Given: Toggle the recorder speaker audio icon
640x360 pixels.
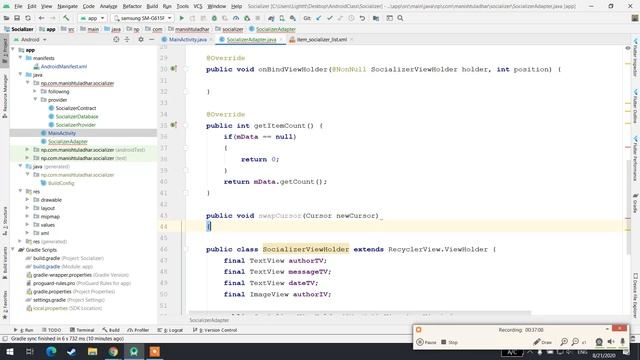Looking at the screenshot, I should pyautogui.click(x=611, y=342).
